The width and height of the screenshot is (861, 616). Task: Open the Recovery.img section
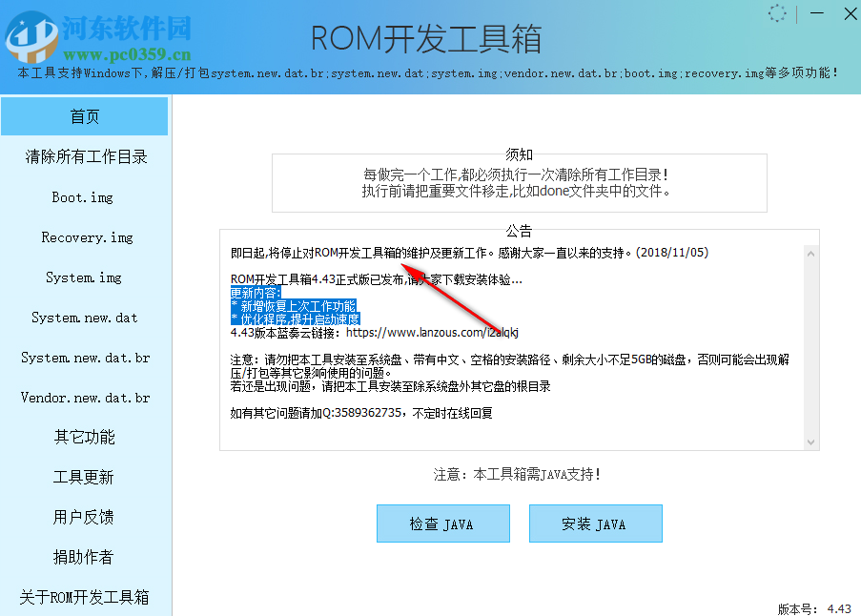pyautogui.click(x=84, y=236)
